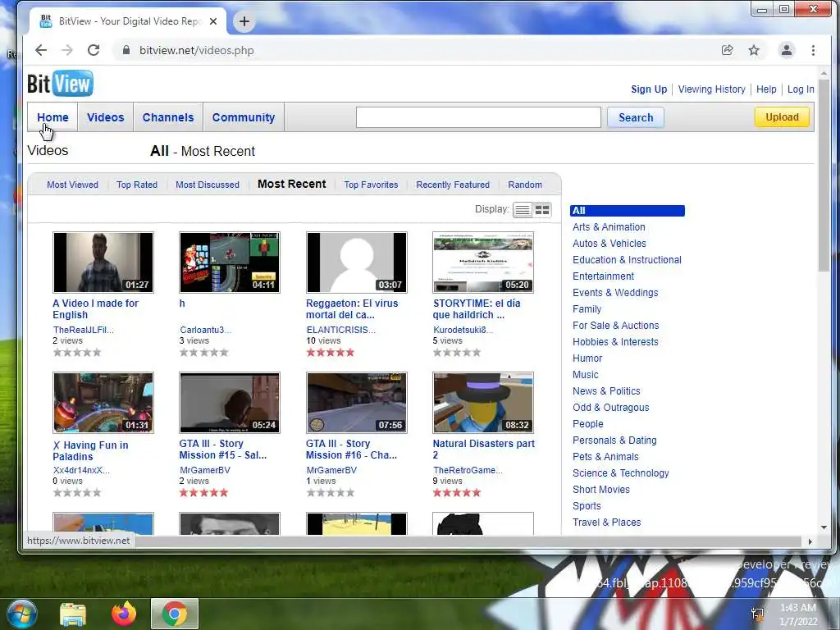Launch Firefox from the taskbar
This screenshot has height=630, width=840.
pos(124,614)
